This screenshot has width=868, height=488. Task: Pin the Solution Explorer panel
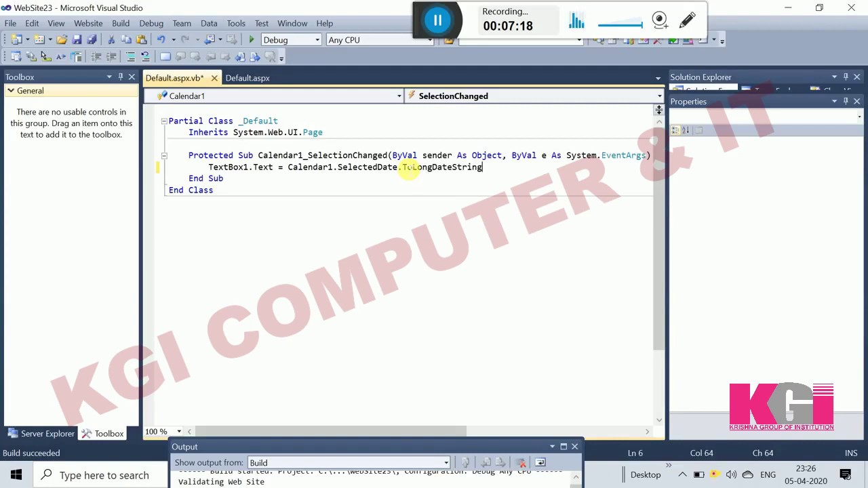[x=846, y=77]
